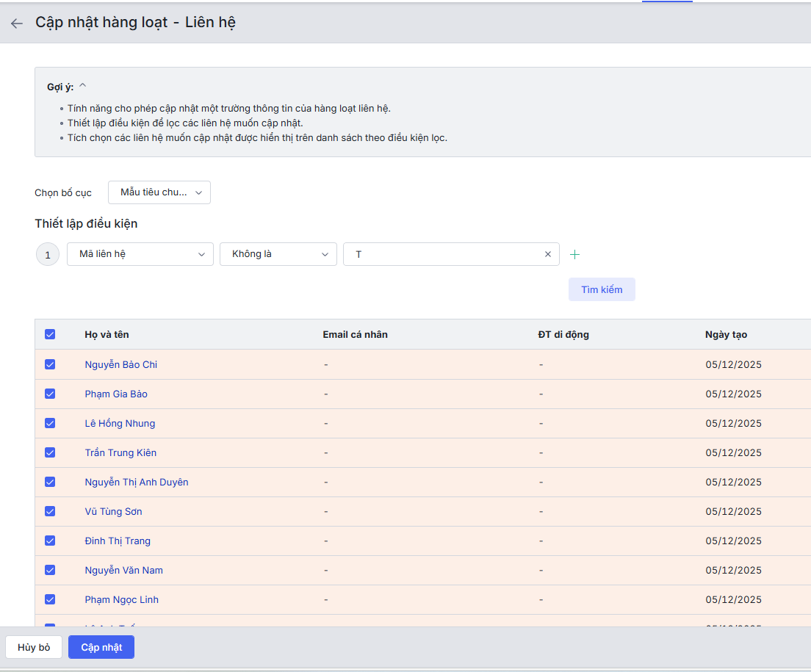
Task: Add a new condition with plus icon
Action: tap(575, 254)
